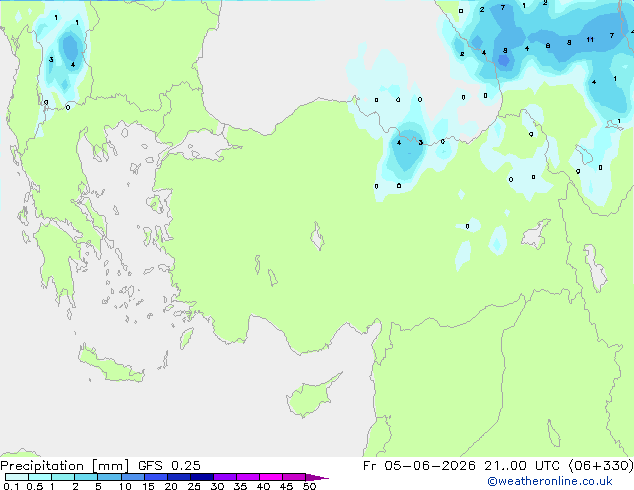Select the 10–15 mm legend color
Viewport: 634px width, 490px height.
[132, 477]
